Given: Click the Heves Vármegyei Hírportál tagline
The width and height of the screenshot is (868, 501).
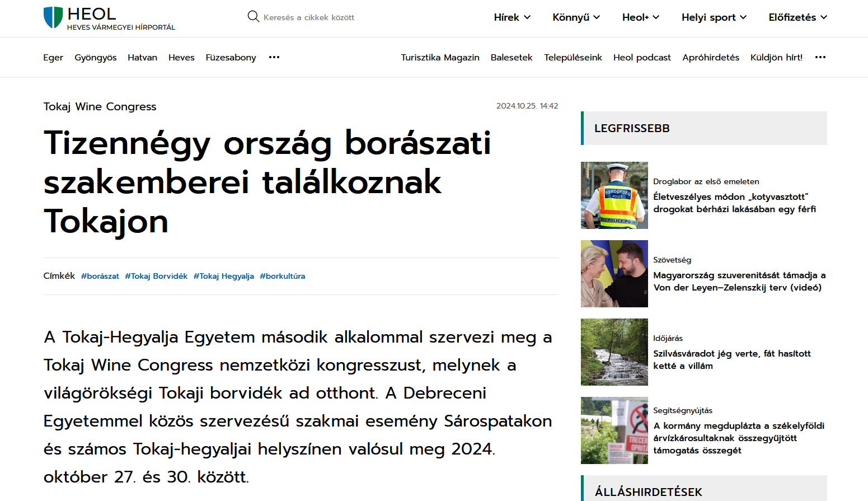Looking at the screenshot, I should pos(121,27).
